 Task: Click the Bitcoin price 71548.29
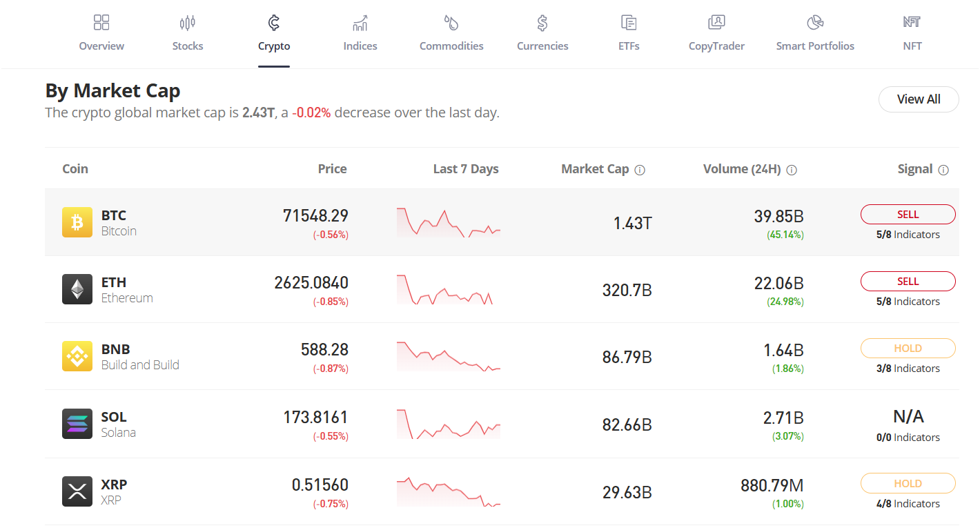(315, 216)
